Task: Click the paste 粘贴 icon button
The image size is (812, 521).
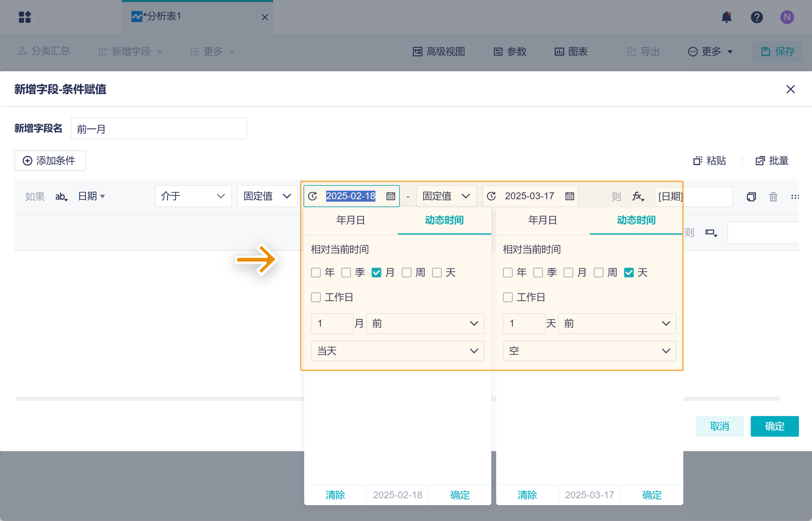Action: [x=709, y=161]
